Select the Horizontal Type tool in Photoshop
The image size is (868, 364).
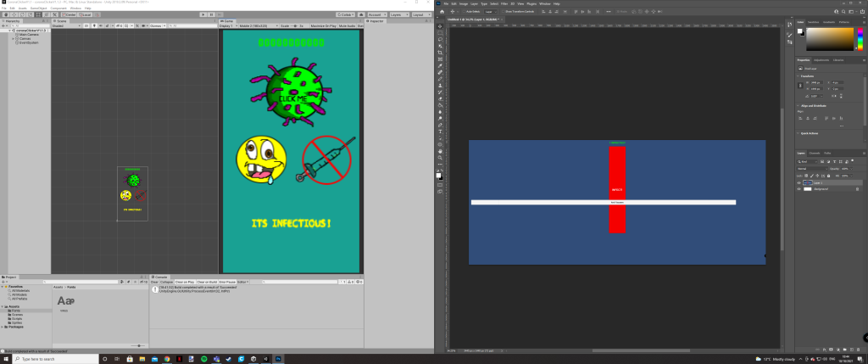click(440, 132)
